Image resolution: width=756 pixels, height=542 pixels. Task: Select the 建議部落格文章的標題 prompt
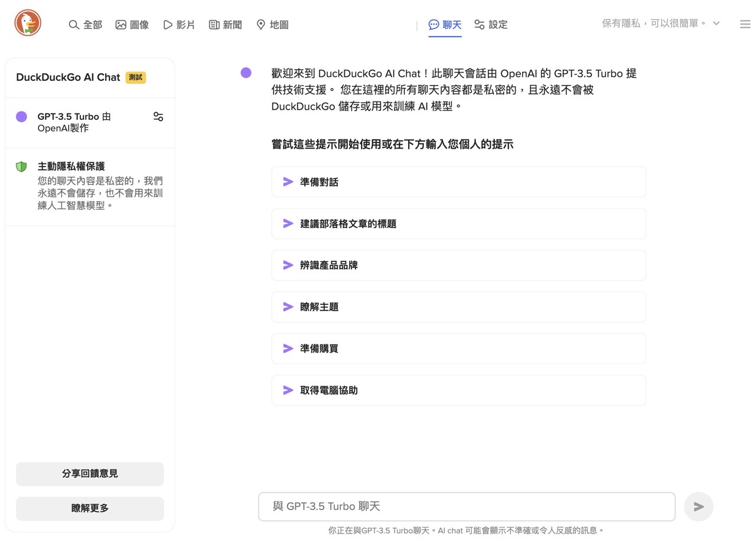tap(459, 224)
